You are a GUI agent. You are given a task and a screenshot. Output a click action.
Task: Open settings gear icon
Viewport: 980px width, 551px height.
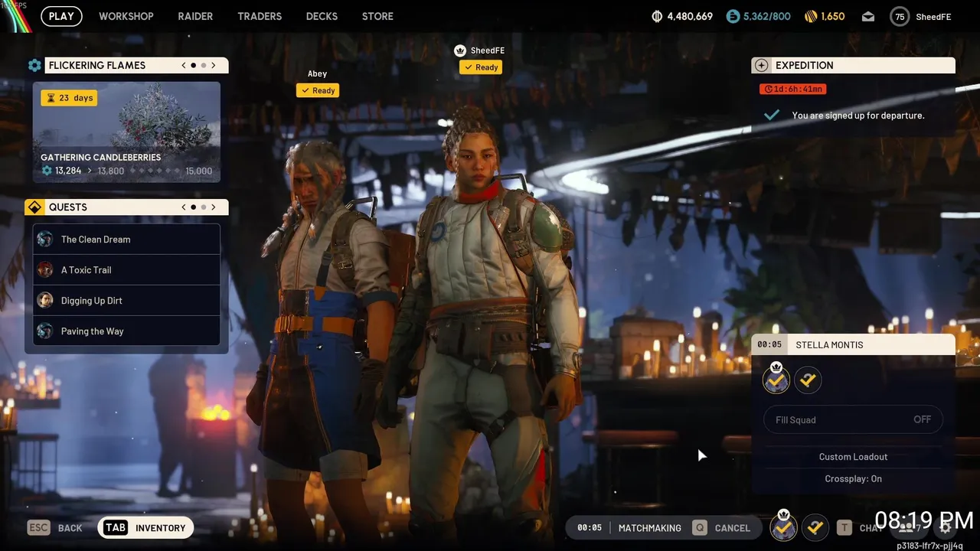tap(946, 527)
